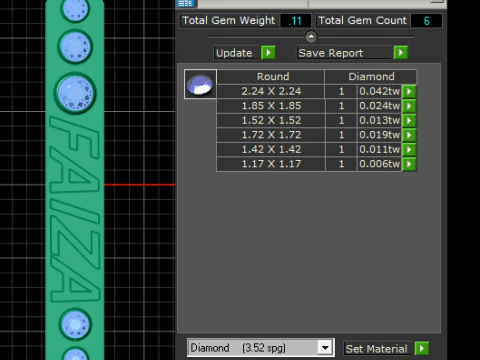Click the green arrow next to Set Material
The height and width of the screenshot is (360, 480).
tap(422, 349)
